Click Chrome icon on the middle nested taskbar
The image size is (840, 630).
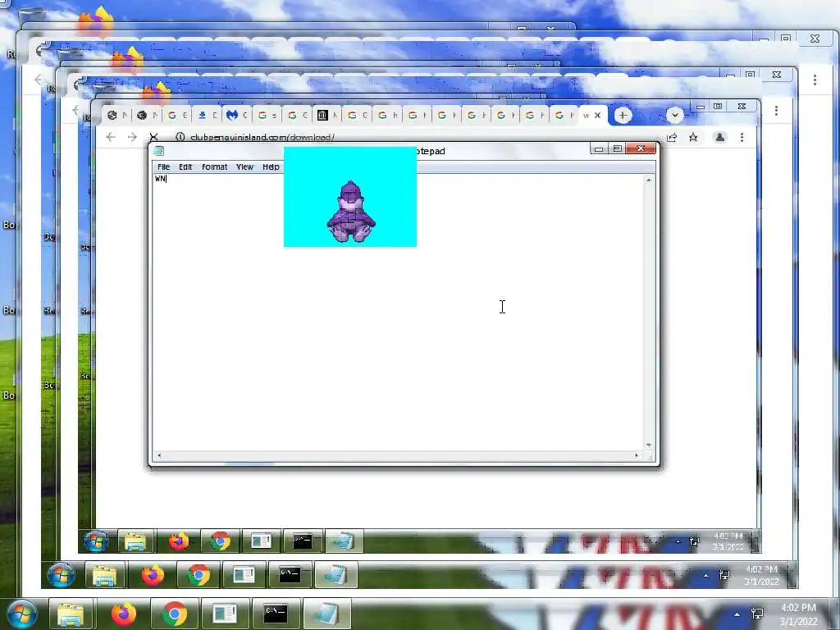pos(199,575)
